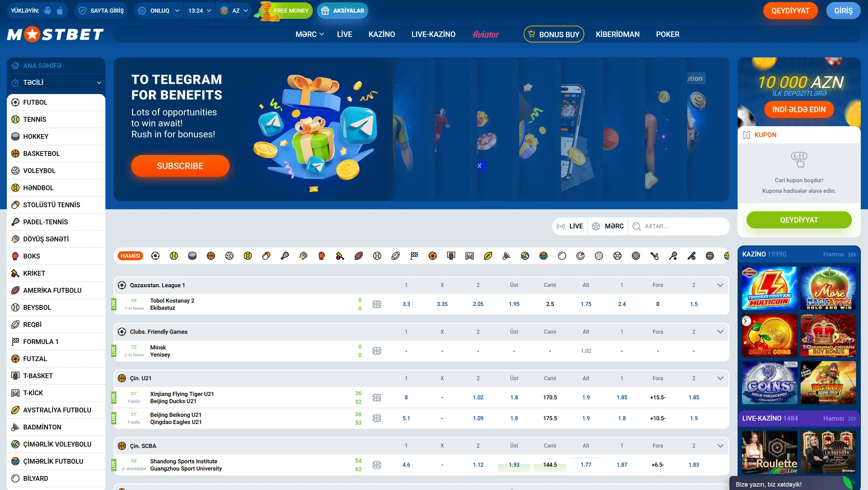Toggle the MƏRC events filter
868x490 pixels.
coord(608,226)
